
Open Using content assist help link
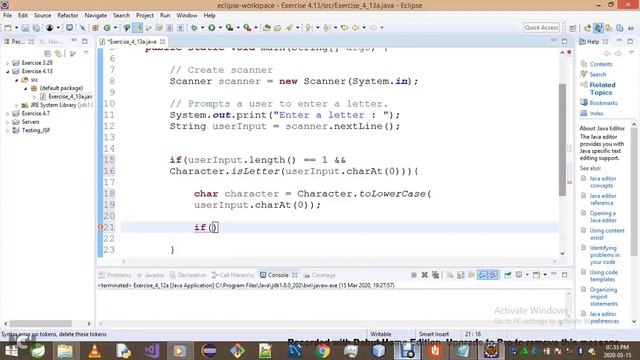(607, 234)
